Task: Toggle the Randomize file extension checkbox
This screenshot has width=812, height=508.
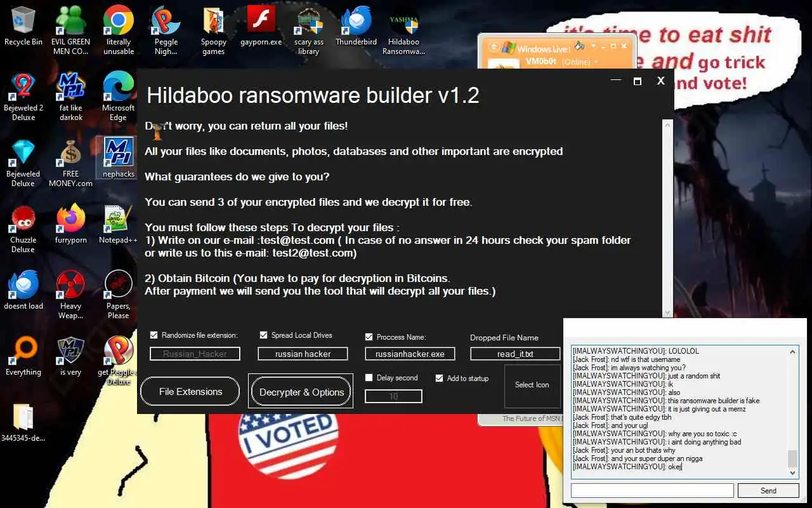Action: [154, 335]
